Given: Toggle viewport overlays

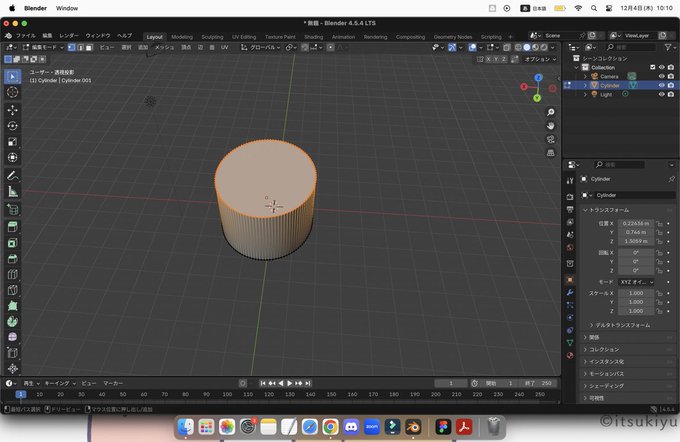Looking at the screenshot, I should [473, 47].
